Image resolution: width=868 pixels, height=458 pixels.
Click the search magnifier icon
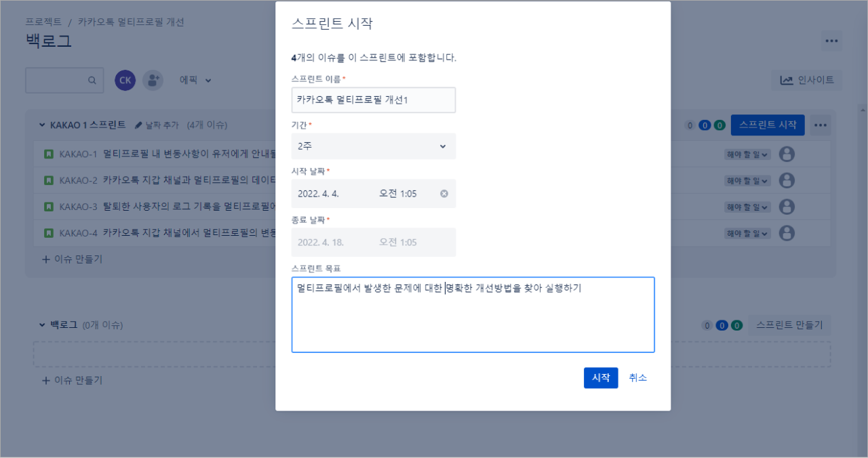pos(92,80)
